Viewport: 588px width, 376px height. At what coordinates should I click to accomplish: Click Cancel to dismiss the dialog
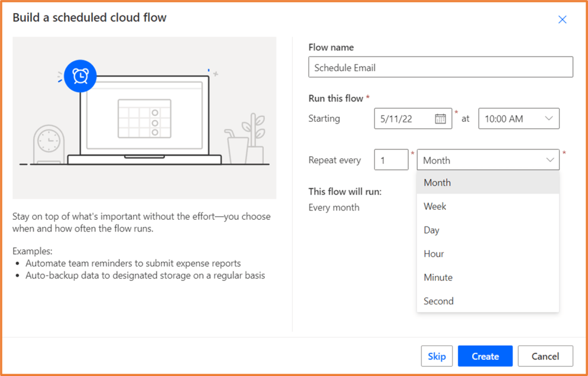pyautogui.click(x=545, y=356)
